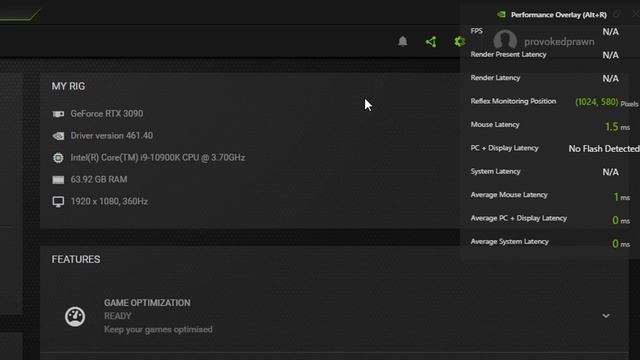640x360 pixels.
Task: Select the Driver version 461.40 text
Action: 111,136
